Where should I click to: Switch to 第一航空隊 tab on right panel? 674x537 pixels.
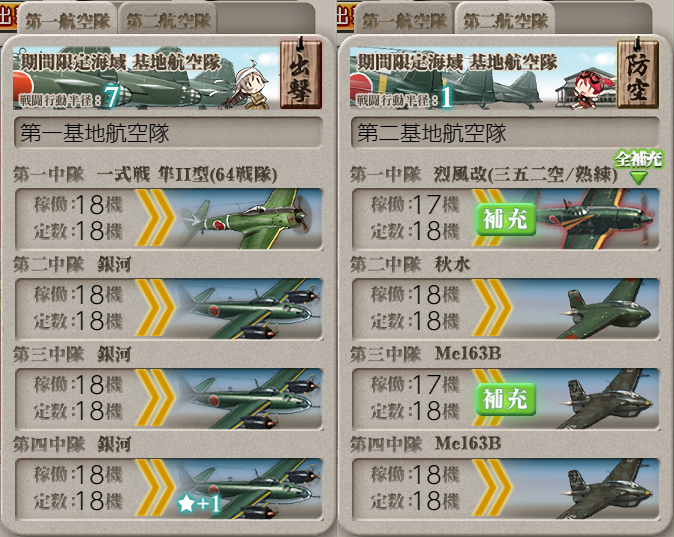[x=404, y=20]
